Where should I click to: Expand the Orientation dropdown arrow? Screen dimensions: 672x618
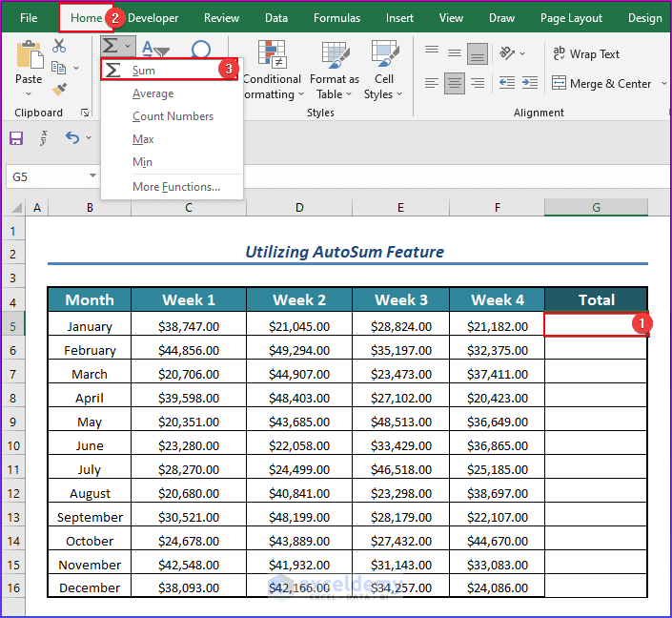click(522, 53)
